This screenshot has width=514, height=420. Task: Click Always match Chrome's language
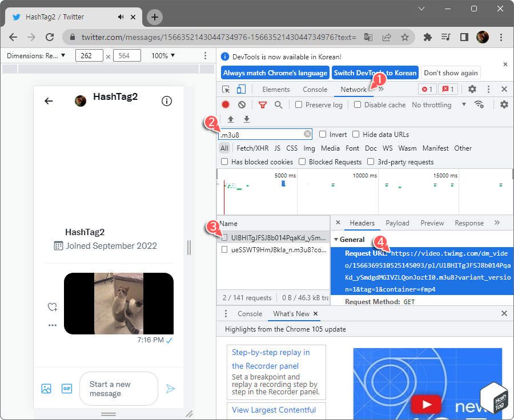click(x=275, y=72)
